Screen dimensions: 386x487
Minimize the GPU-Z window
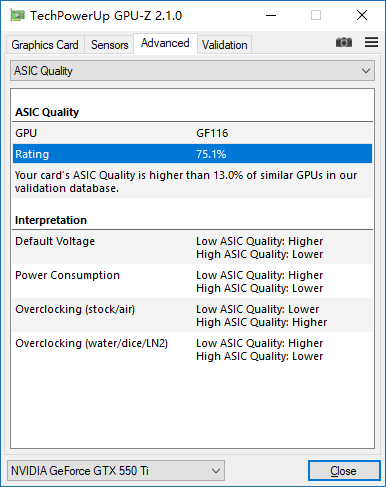(x=271, y=15)
